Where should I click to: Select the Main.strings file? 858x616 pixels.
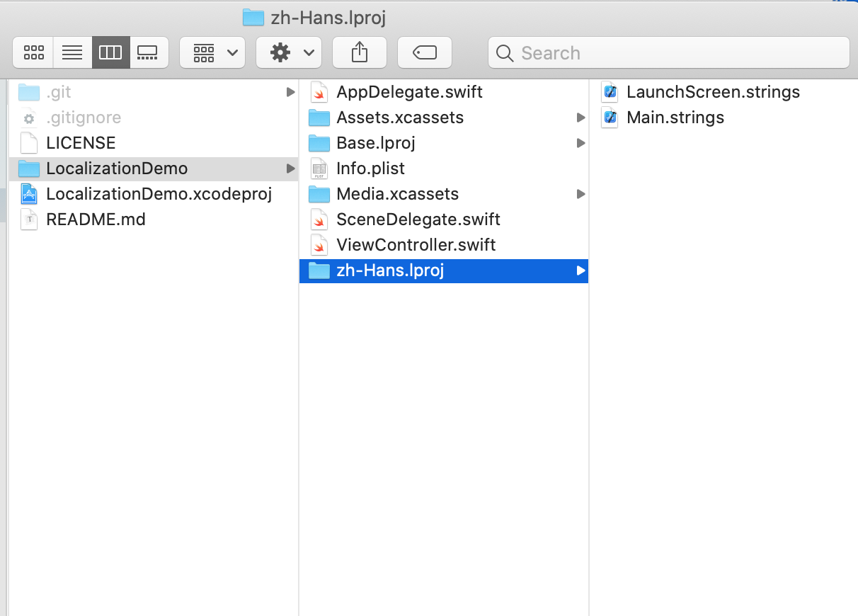(675, 118)
